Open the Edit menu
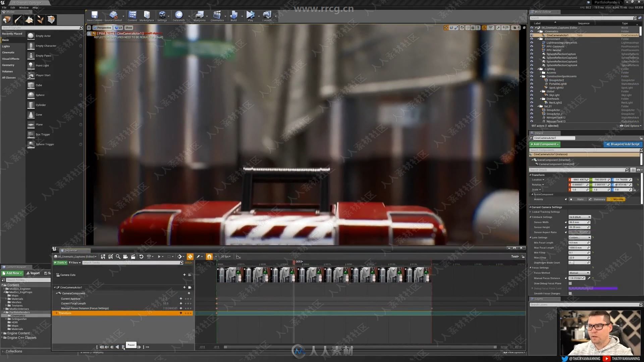Image resolution: width=644 pixels, height=362 pixels. tap(13, 8)
